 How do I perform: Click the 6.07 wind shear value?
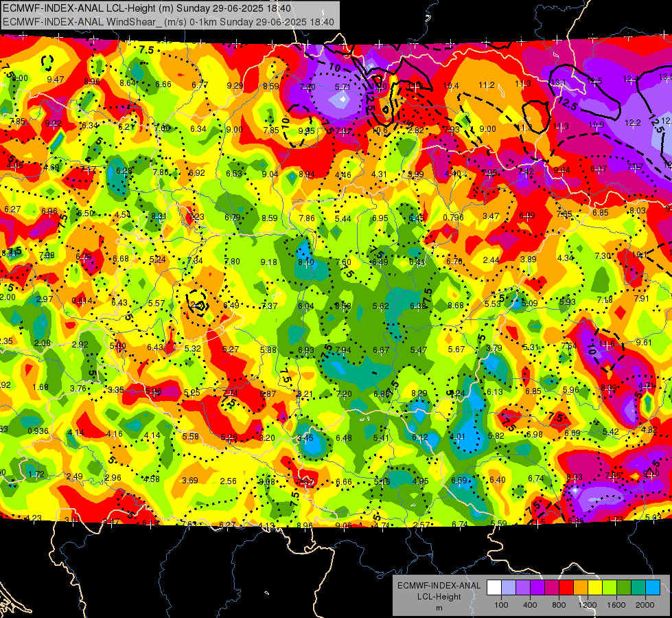click(599, 169)
